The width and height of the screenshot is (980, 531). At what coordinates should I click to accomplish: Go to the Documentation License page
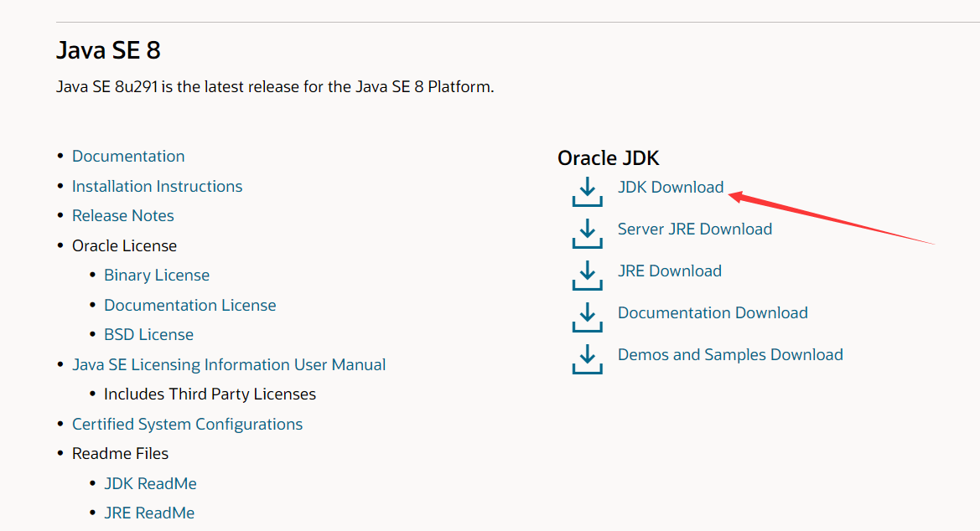190,306
